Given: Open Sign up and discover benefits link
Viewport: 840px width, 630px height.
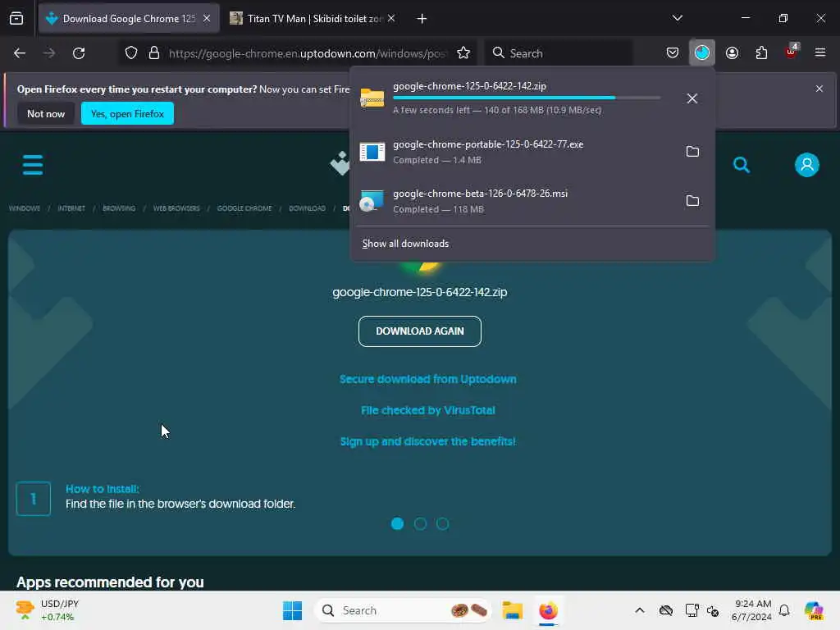Looking at the screenshot, I should (x=427, y=441).
